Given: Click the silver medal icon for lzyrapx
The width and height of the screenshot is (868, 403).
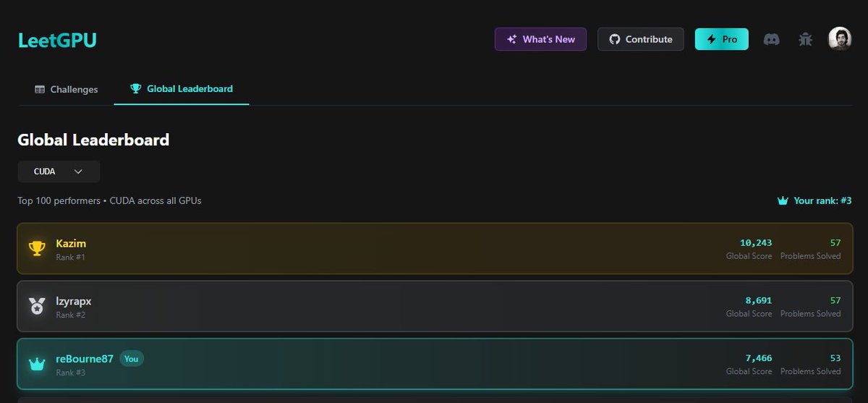Looking at the screenshot, I should (37, 306).
